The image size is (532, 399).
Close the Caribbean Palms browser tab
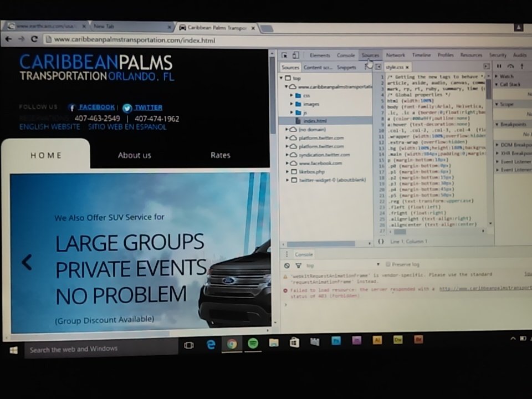pyautogui.click(x=253, y=28)
